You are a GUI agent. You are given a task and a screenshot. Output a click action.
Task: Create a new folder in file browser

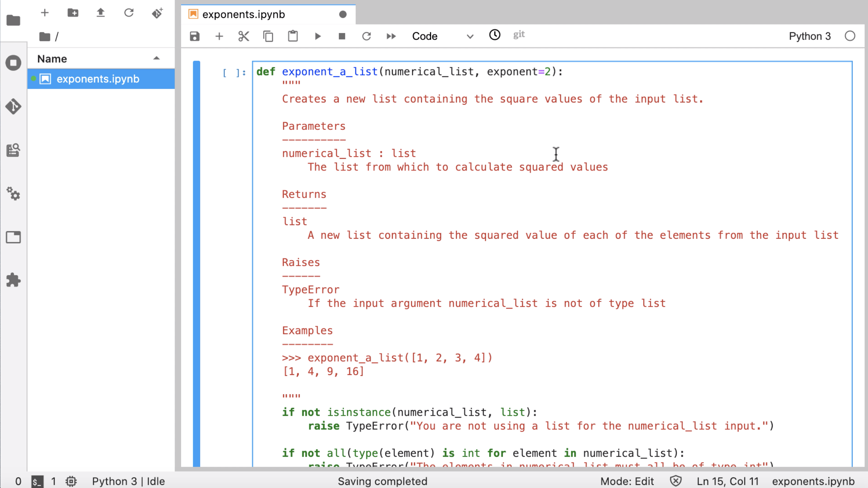pos(73,13)
